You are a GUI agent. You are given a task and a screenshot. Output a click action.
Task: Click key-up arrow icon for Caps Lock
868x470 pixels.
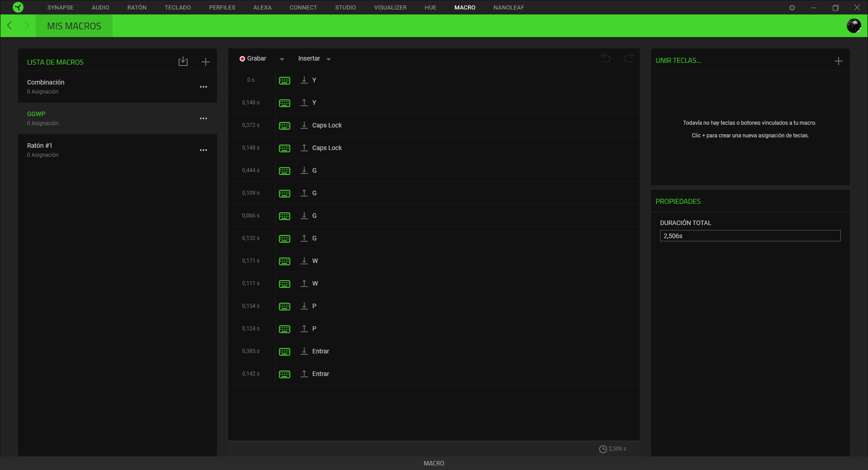pyautogui.click(x=304, y=148)
